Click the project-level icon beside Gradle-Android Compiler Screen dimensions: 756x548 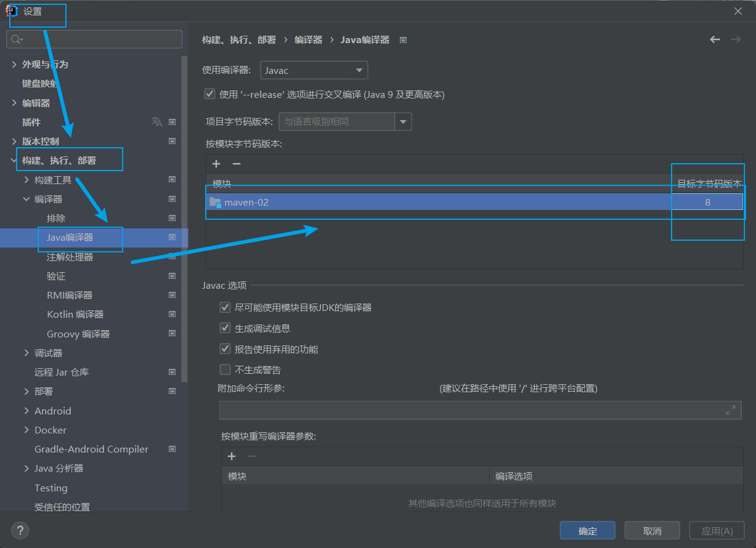(173, 449)
